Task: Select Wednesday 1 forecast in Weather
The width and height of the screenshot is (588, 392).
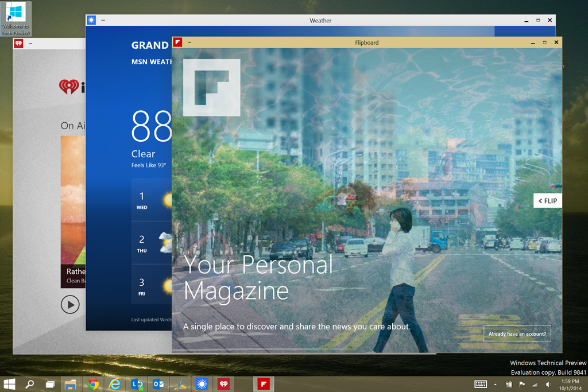Action: 152,200
